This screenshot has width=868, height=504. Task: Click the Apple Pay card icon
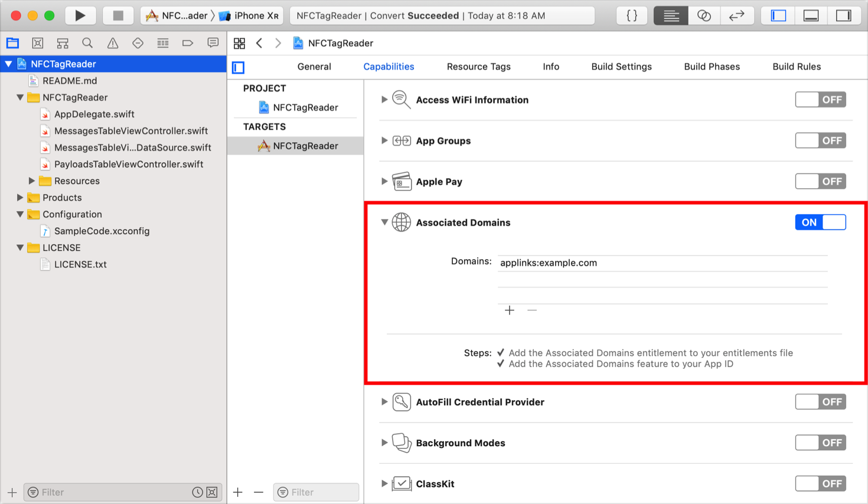point(402,181)
